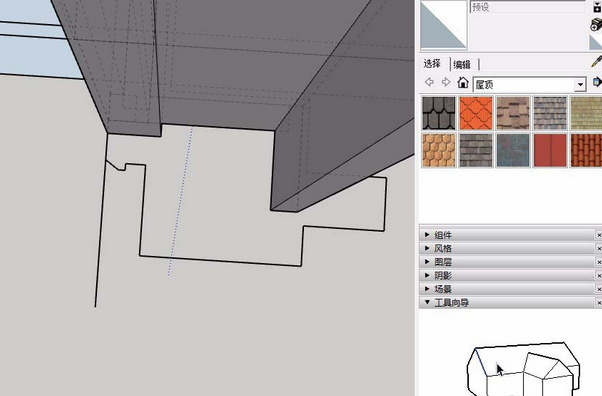Select the gray-blue striped shingle material
Viewport: 602px width, 396px height.
click(550, 113)
